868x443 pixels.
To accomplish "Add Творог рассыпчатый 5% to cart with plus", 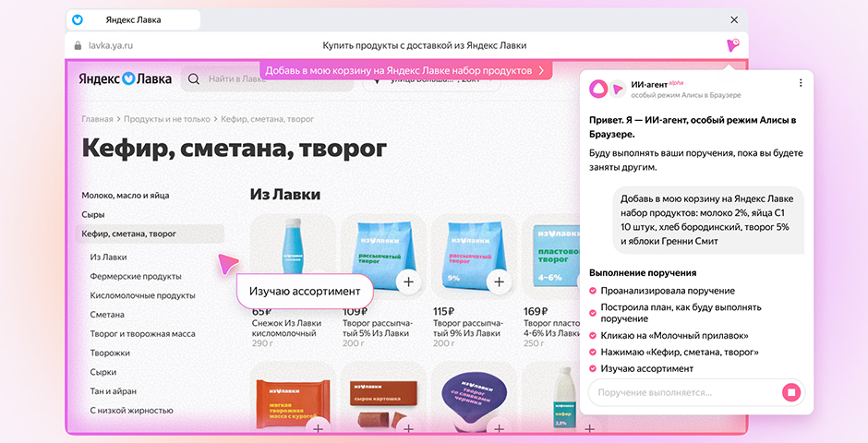I will pyautogui.click(x=407, y=281).
